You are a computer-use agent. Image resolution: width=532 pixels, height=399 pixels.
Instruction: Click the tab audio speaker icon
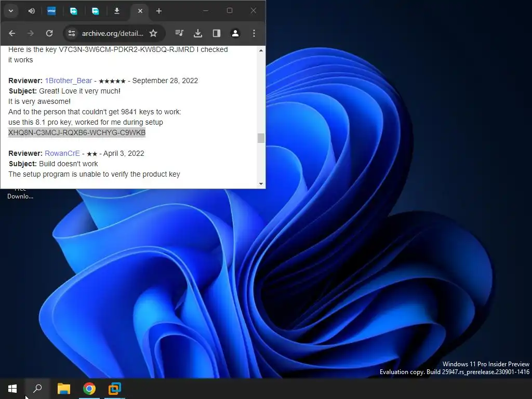(x=32, y=11)
